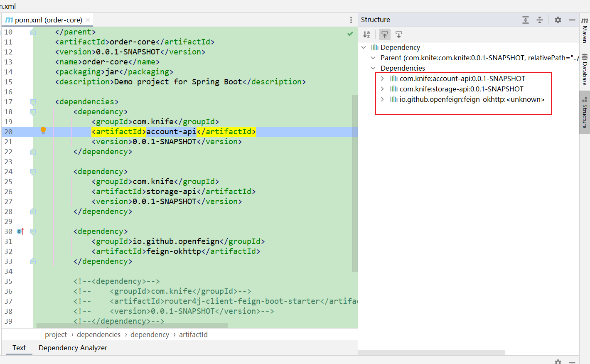
Task: Open the Structure panel settings gear
Action: (x=558, y=20)
